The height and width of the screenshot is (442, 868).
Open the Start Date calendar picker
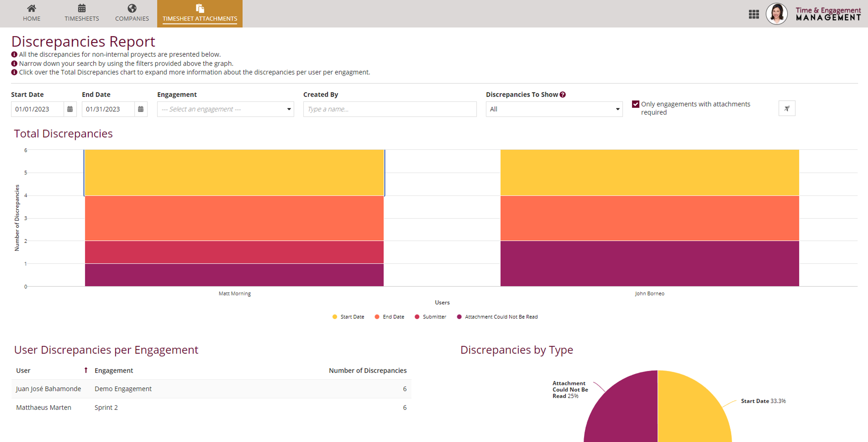(70, 109)
